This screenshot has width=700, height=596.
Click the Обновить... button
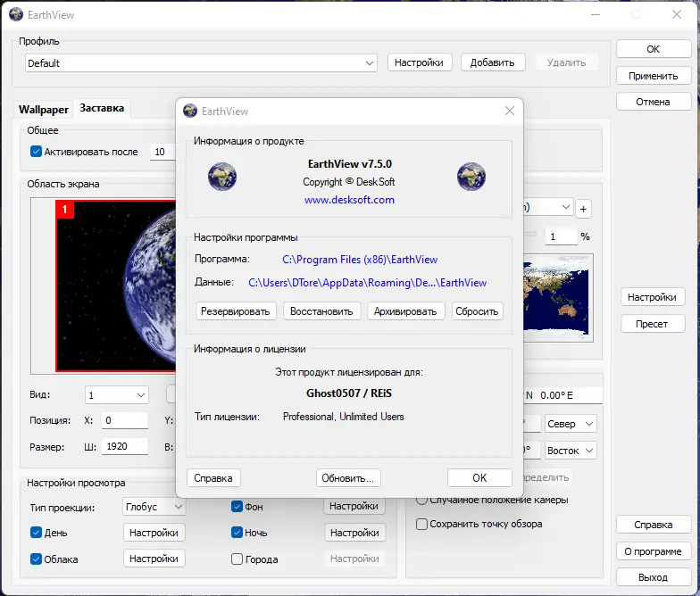pos(349,478)
